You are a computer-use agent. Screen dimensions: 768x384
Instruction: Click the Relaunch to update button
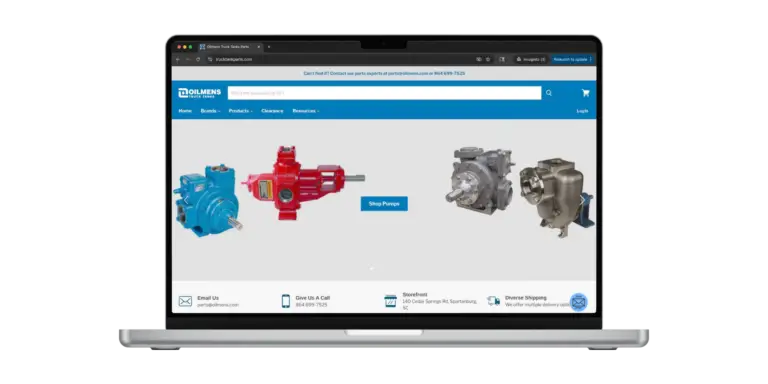coord(572,59)
